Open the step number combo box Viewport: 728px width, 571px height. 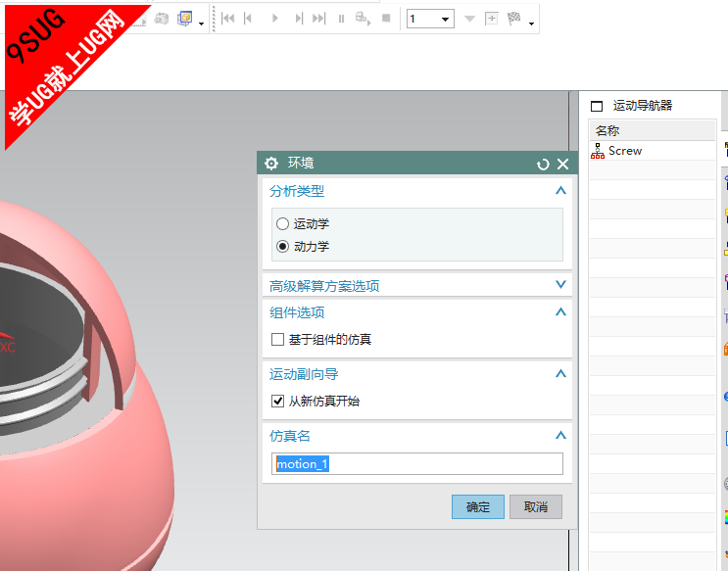pyautogui.click(x=430, y=19)
